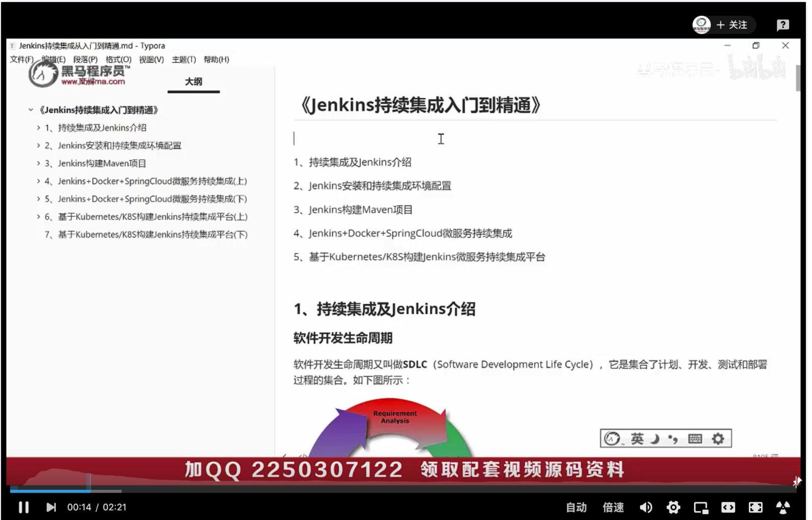This screenshot has width=812, height=520.
Task: Select the 大纲 outline tab
Action: pyautogui.click(x=193, y=81)
